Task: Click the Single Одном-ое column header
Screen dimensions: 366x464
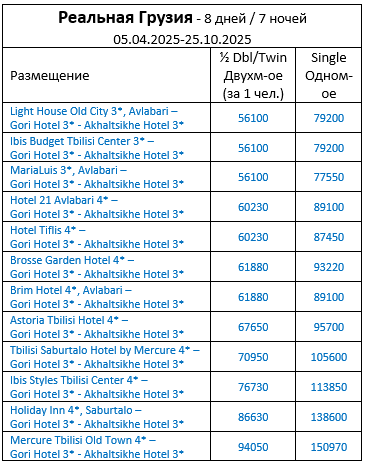Action: pos(329,75)
